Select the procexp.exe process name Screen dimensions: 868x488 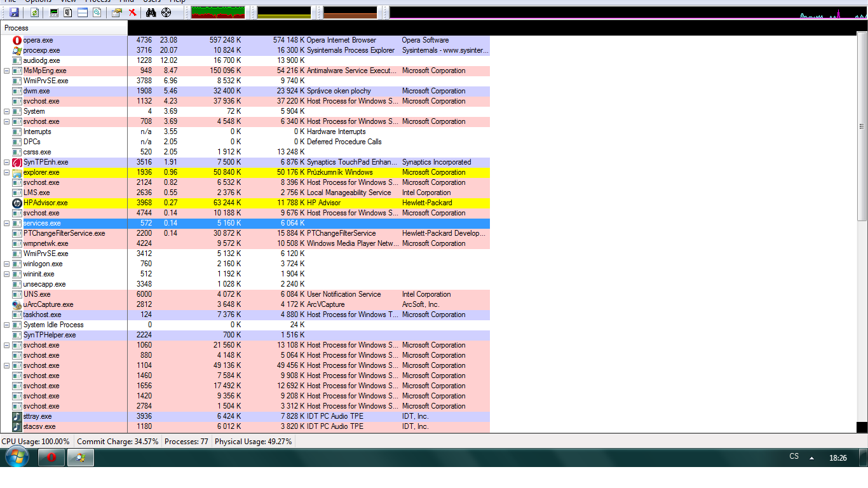pos(42,50)
